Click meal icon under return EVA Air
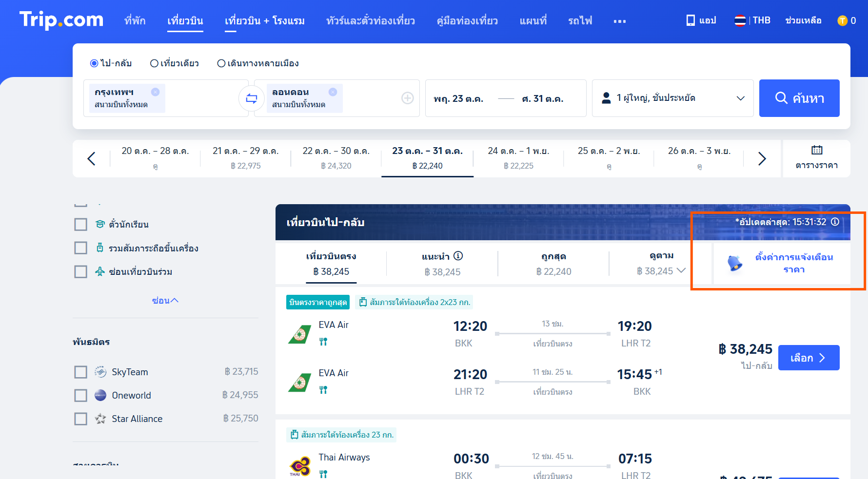 (323, 390)
